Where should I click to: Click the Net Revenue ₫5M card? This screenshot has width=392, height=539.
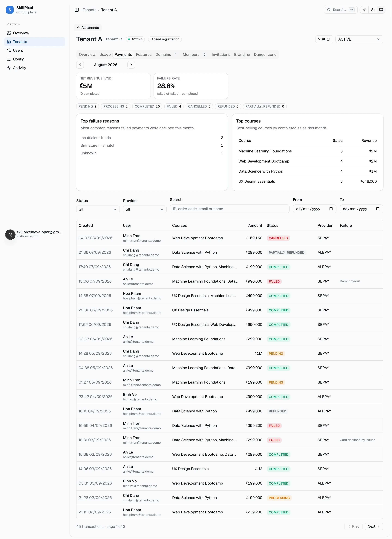113,86
